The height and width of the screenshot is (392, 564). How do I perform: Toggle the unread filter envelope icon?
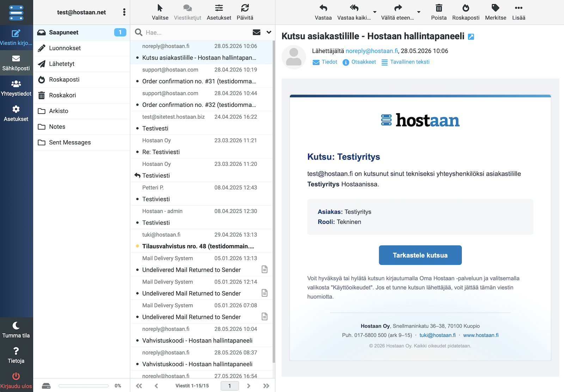pos(257,32)
